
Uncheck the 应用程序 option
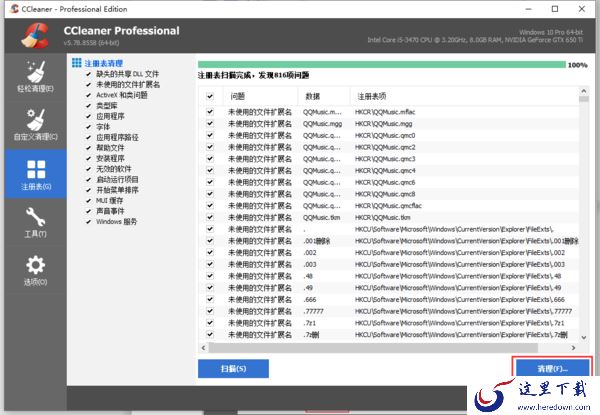pyautogui.click(x=88, y=116)
